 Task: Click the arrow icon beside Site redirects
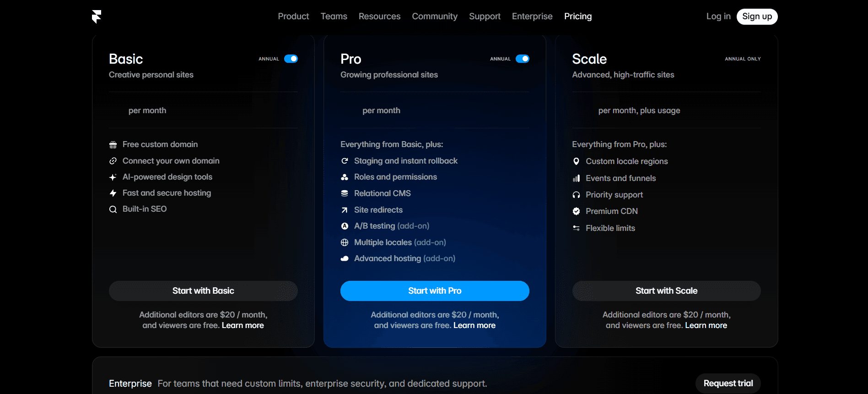click(345, 210)
